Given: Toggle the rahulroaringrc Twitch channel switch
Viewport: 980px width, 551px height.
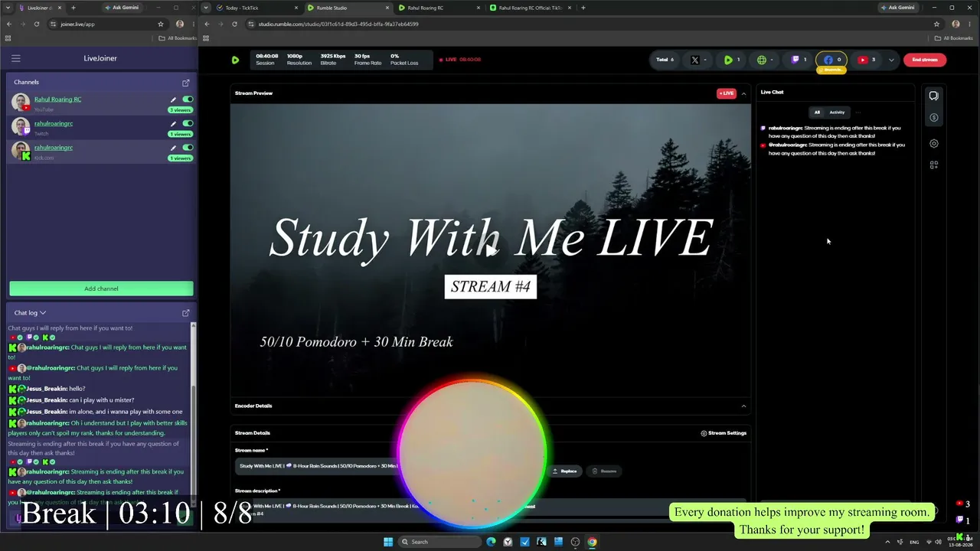Looking at the screenshot, I should [188, 123].
